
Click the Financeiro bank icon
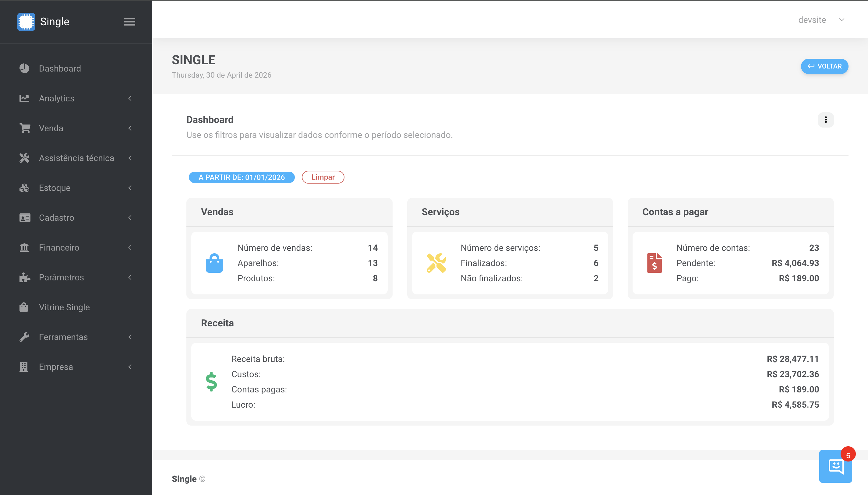[24, 247]
